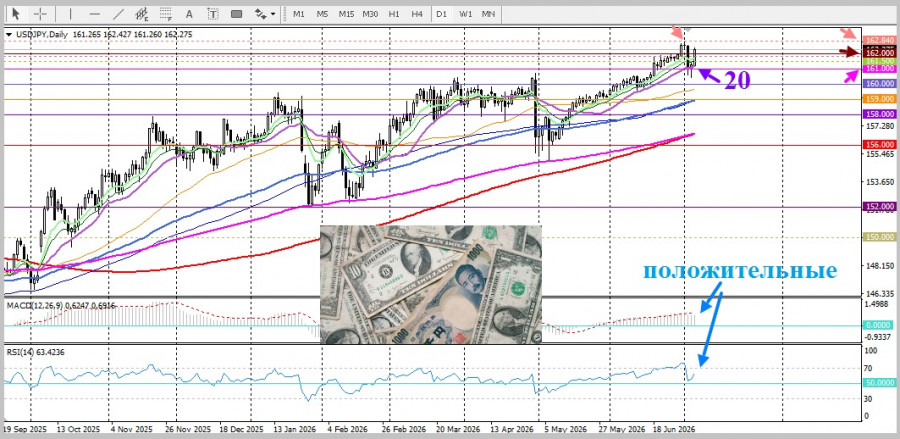Switch chart to M5 timeframe
Image resolution: width=900 pixels, height=439 pixels.
pos(322,14)
